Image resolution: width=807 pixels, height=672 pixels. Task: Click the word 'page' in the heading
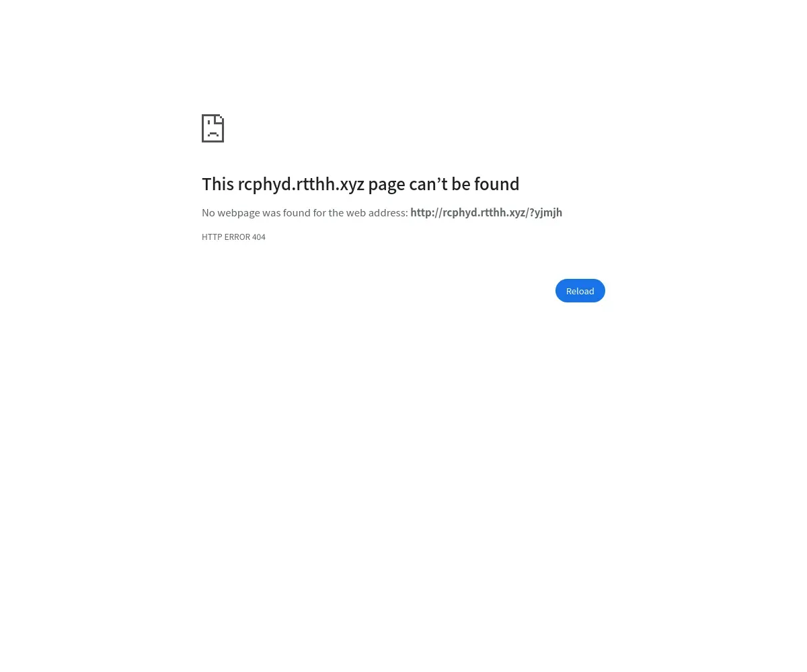coord(387,185)
